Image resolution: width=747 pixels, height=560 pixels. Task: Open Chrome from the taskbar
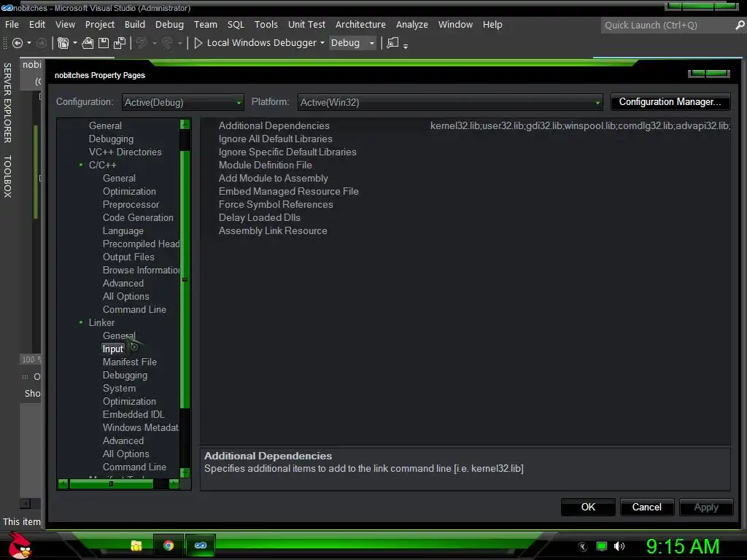click(x=169, y=545)
